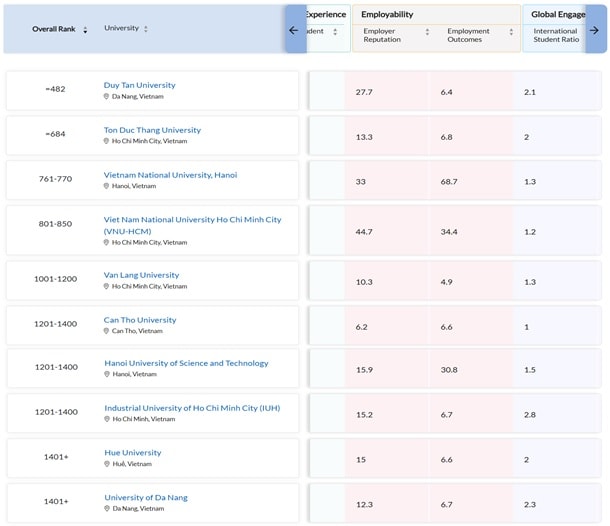Open the Employability category header
610x526 pixels.
point(388,15)
